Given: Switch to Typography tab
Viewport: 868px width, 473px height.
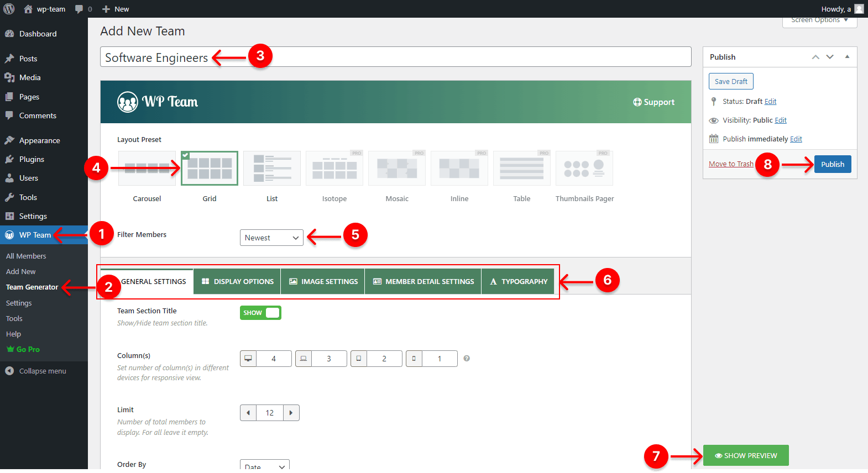Looking at the screenshot, I should (x=518, y=281).
